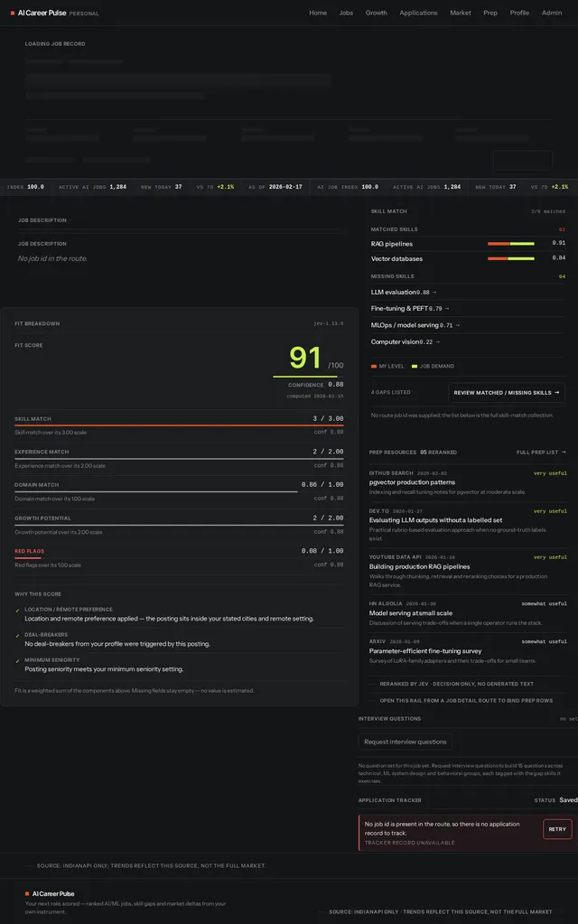Click the AI Career Pulse logo square in header

click(x=13, y=13)
